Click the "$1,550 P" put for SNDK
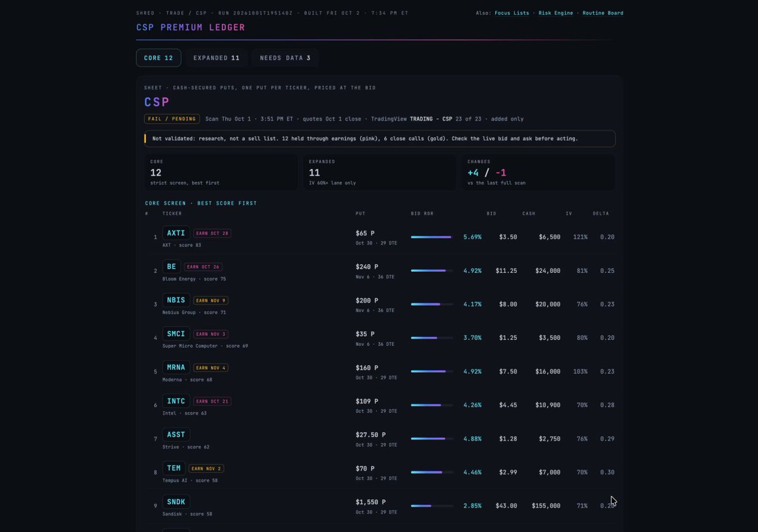Viewport: 758px width, 532px height. tap(371, 502)
